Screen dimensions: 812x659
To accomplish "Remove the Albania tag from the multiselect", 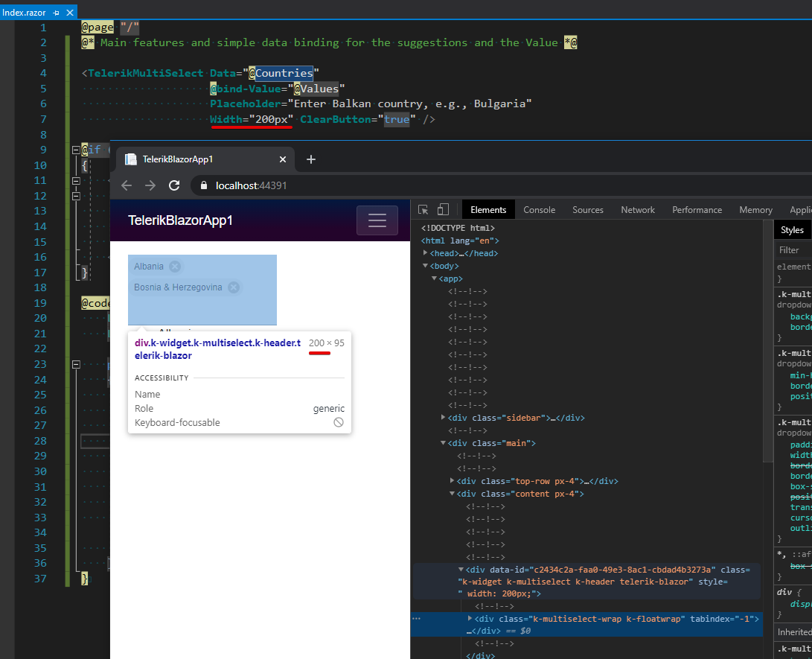I will click(174, 267).
